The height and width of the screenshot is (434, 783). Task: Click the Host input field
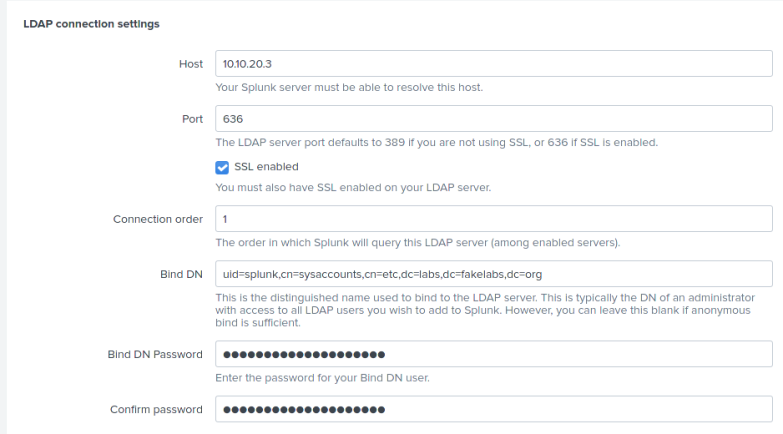pyautogui.click(x=493, y=64)
